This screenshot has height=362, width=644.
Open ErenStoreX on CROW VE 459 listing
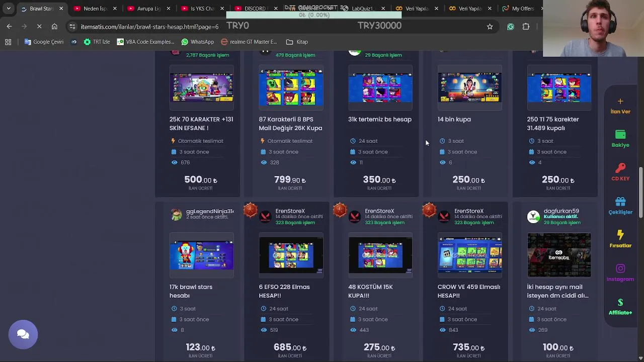click(x=469, y=211)
